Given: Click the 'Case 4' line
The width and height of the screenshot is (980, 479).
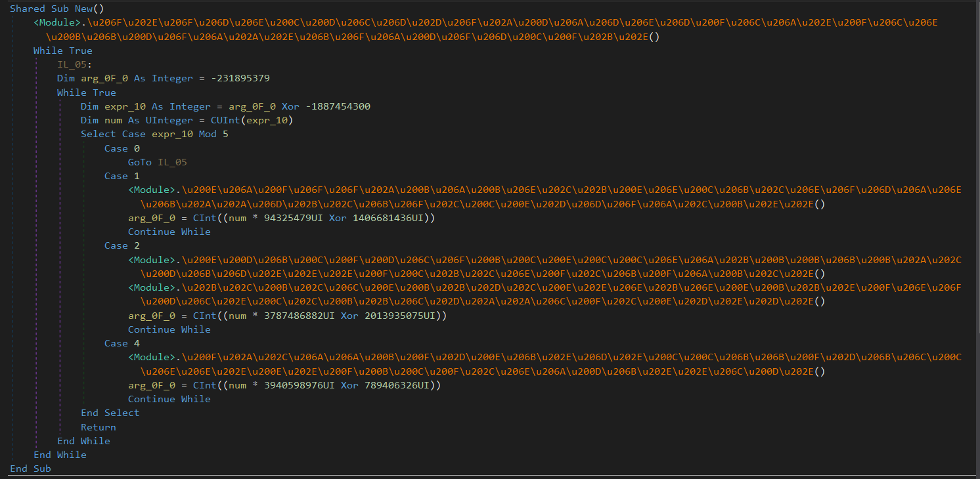Looking at the screenshot, I should pyautogui.click(x=122, y=343).
